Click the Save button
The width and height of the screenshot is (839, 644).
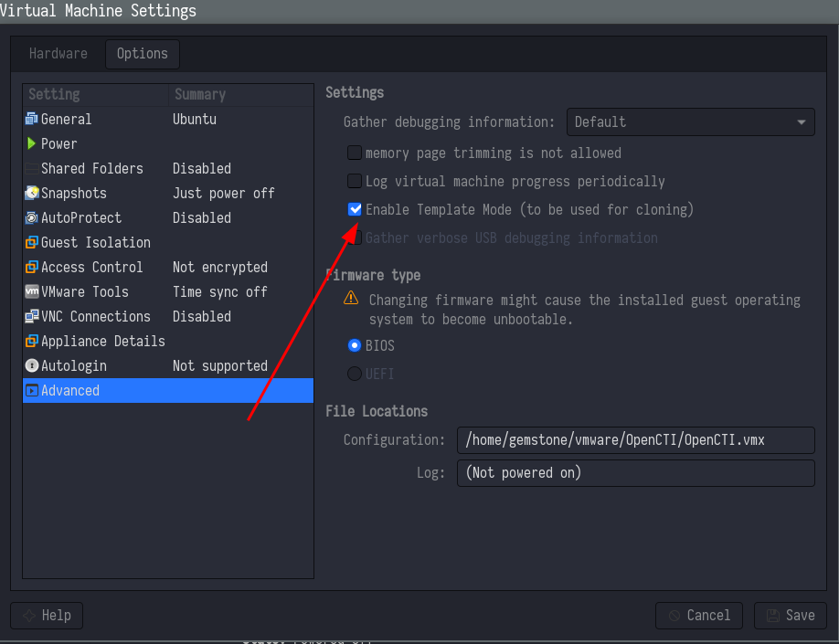coord(791,615)
